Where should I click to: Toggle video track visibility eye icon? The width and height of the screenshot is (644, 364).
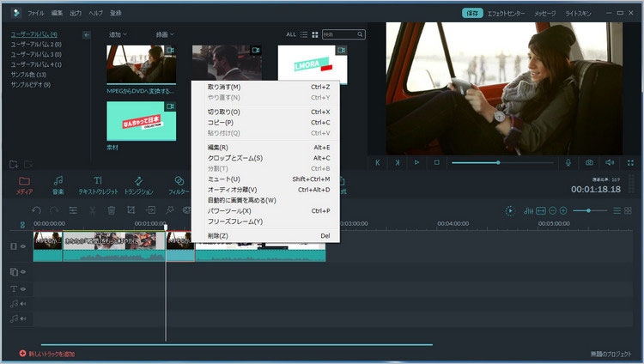tap(23, 246)
